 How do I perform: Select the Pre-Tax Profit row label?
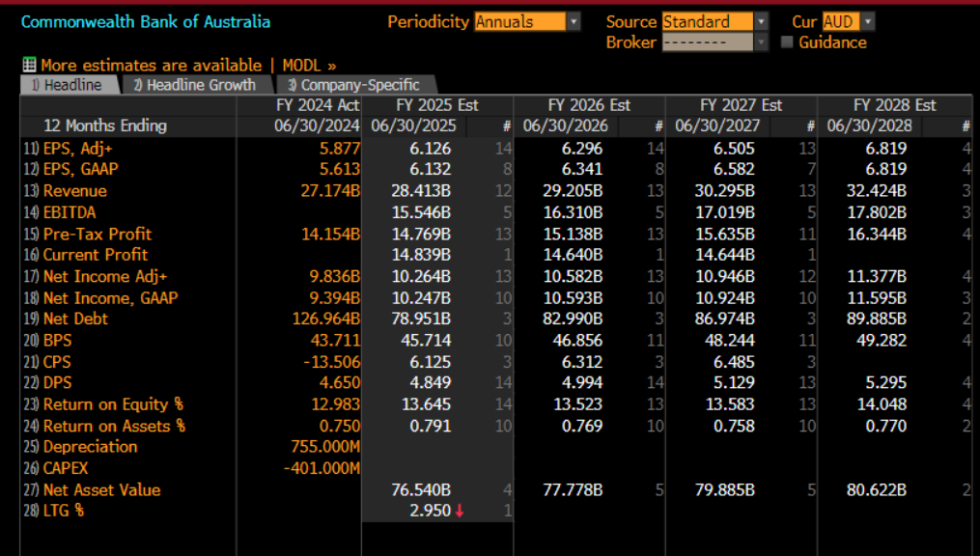(98, 235)
